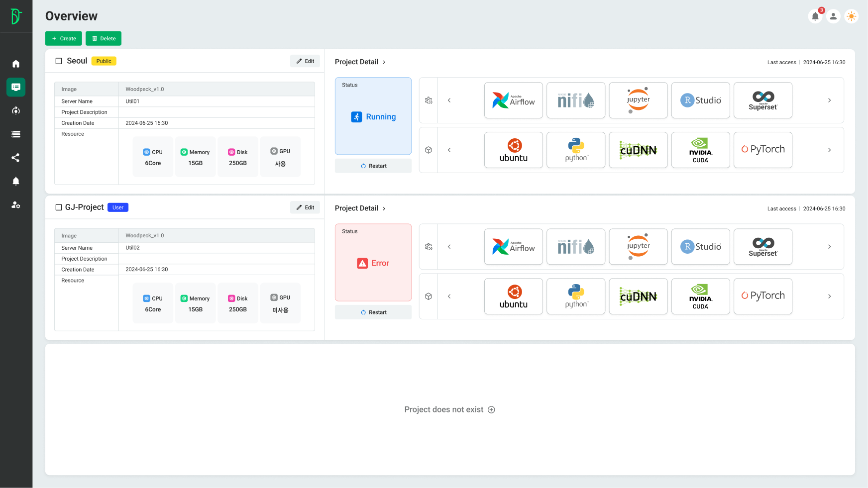Restart the Seoul project server
The image size is (868, 488).
pyautogui.click(x=373, y=166)
